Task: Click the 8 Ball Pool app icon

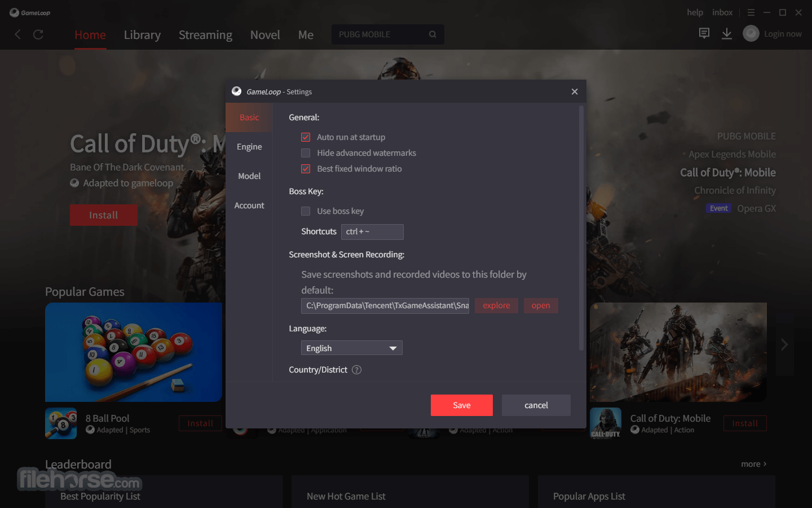Action: [x=61, y=423]
